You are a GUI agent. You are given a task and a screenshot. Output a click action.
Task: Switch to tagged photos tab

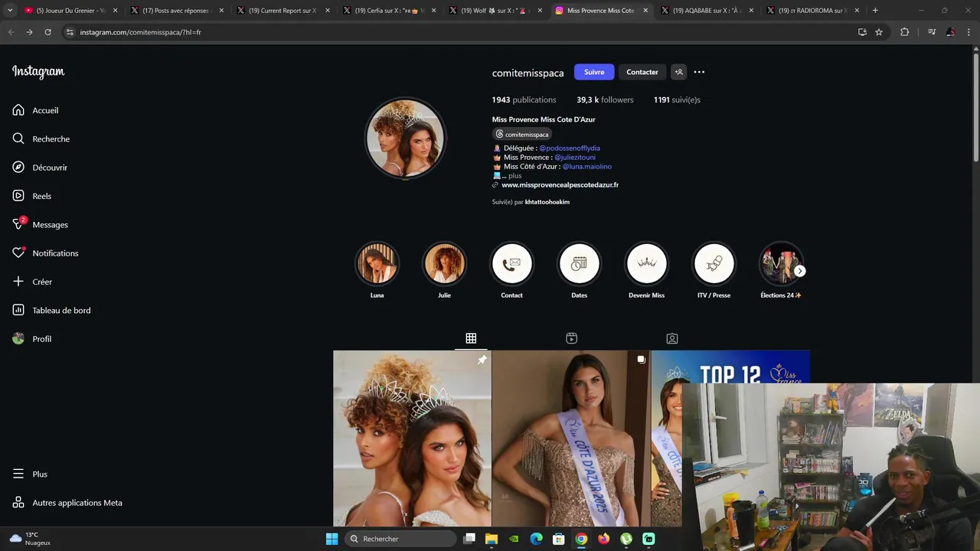671,338
